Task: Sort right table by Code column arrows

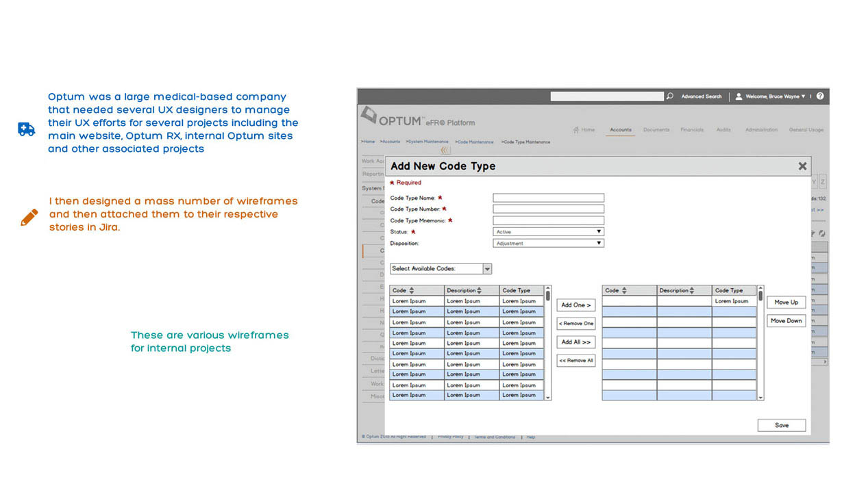Action: pos(624,291)
